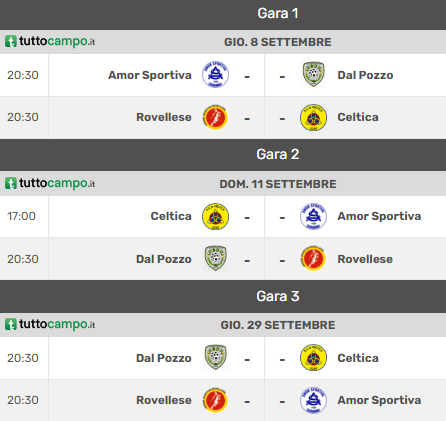Screen dimensions: 446x421
Task: Open the Dal Pozzo team name in Gara 1
Action: pos(365,75)
